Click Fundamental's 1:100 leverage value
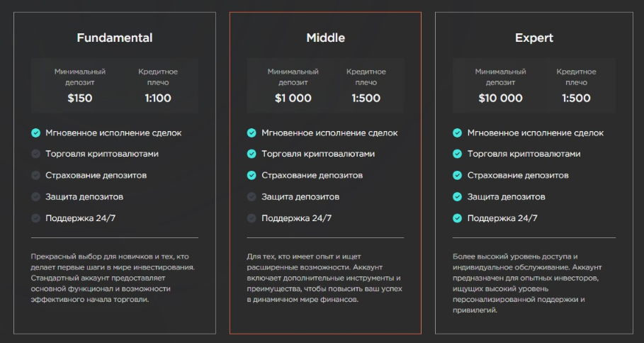Screen dimensions: 644x343 tap(158, 99)
